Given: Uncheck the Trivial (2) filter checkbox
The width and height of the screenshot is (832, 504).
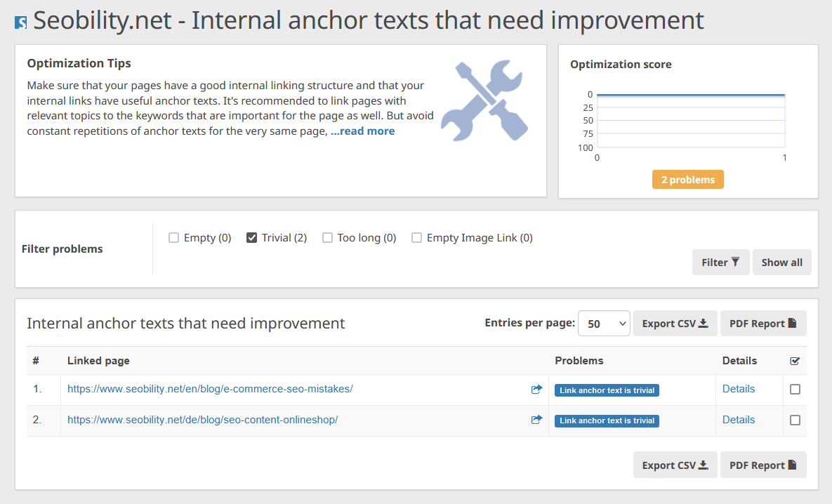Looking at the screenshot, I should 252,238.
